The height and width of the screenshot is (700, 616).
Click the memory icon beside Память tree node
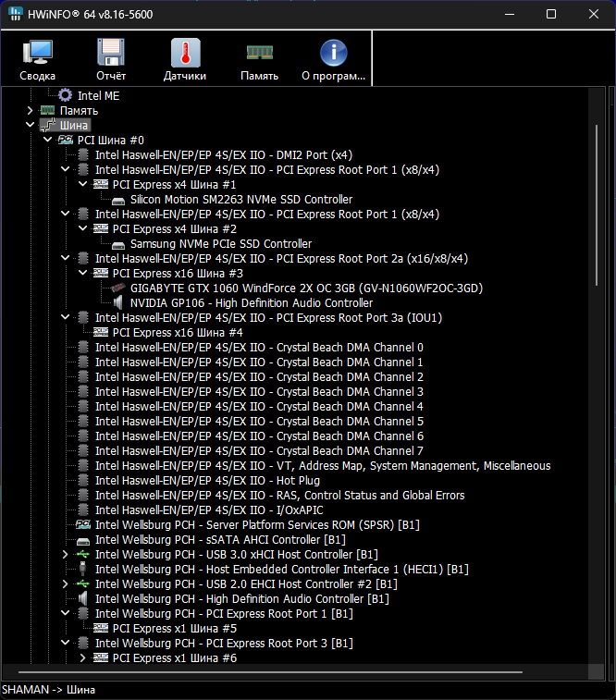coord(47,110)
